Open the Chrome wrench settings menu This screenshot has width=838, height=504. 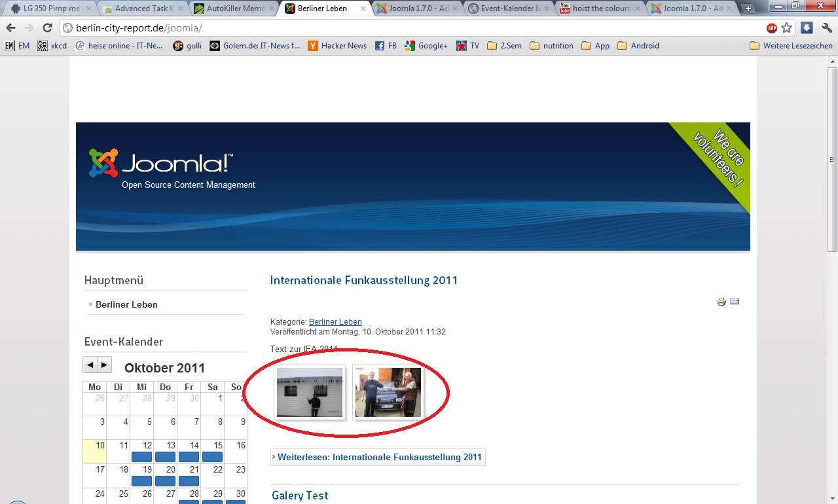827,28
